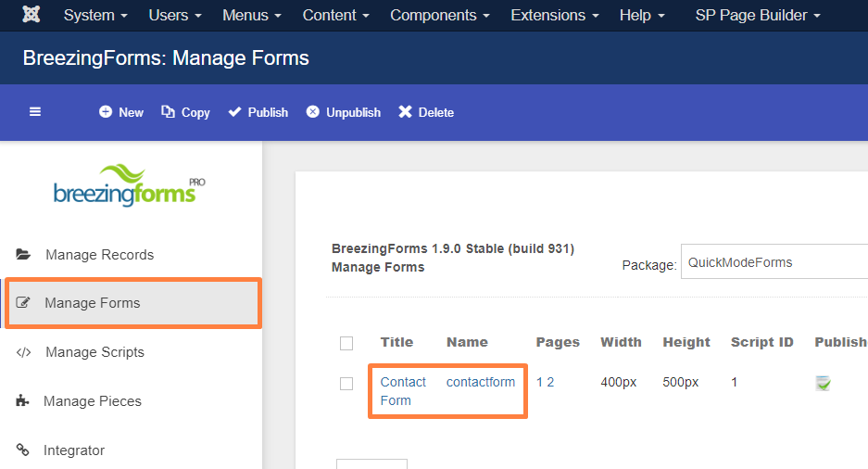This screenshot has width=868, height=469.
Task: Check the select-all checkbox in header
Action: point(346,343)
